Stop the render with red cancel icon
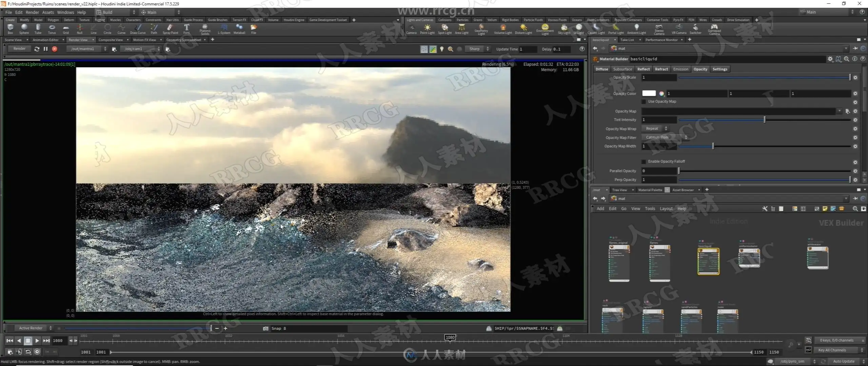 point(55,49)
